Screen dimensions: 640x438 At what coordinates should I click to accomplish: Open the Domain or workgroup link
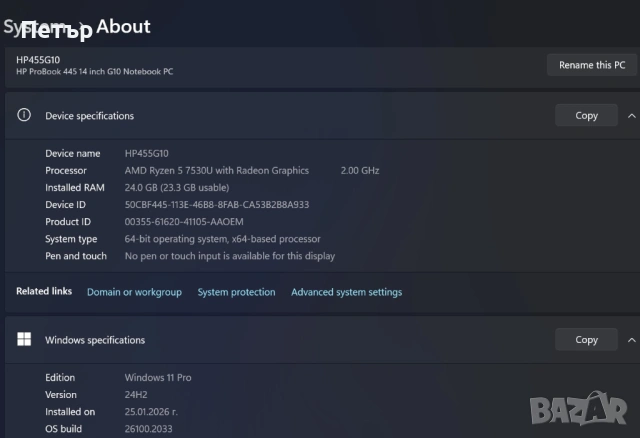[x=134, y=292]
